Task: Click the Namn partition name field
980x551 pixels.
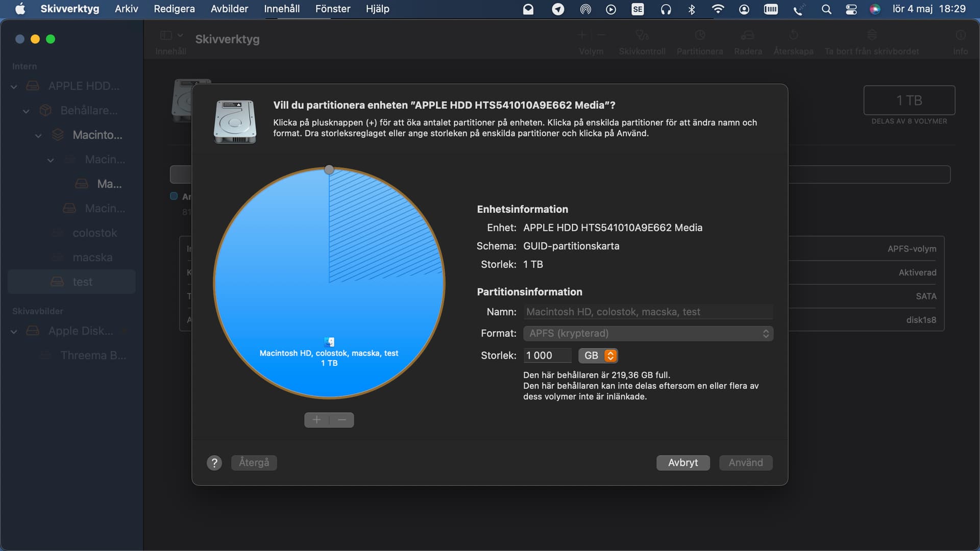Action: pos(648,312)
